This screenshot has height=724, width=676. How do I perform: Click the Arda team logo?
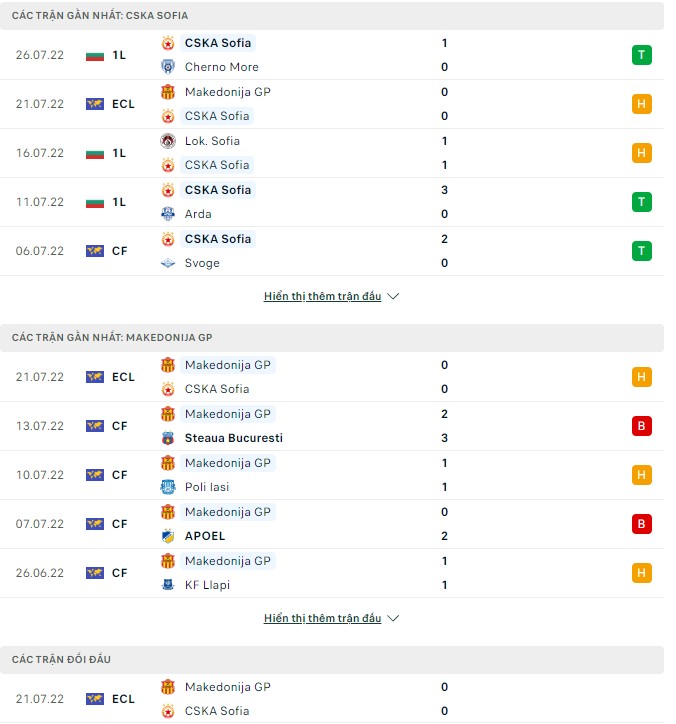pos(168,214)
